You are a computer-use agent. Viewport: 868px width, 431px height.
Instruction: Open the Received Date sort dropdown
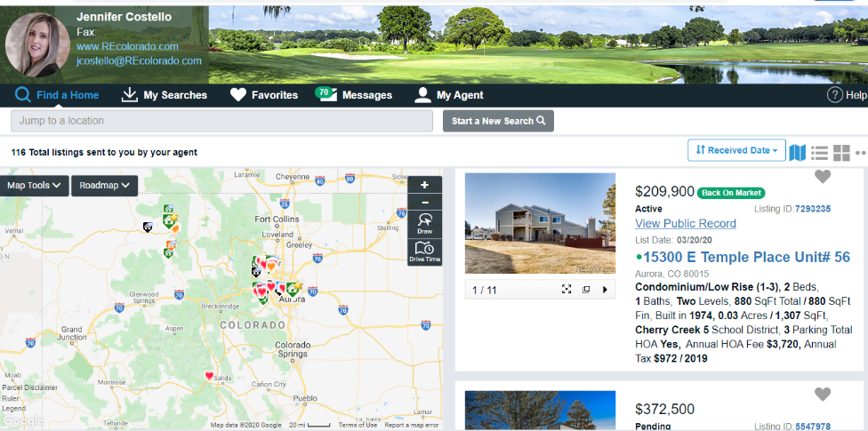(x=736, y=150)
